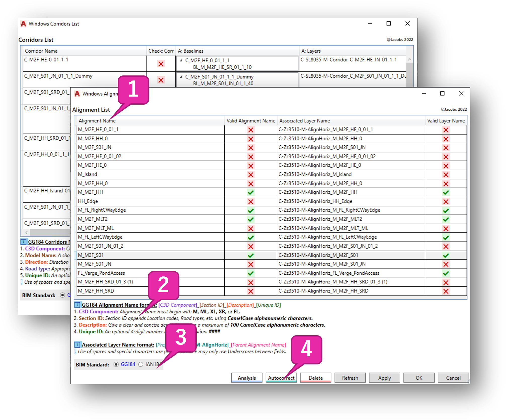
Task: Click red X for C_M2F_S01_JN_01_1_1_Dummy corridor
Action: (x=161, y=80)
